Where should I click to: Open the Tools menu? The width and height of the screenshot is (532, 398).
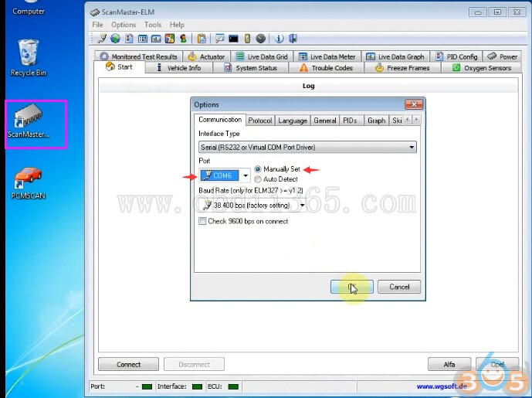click(153, 25)
